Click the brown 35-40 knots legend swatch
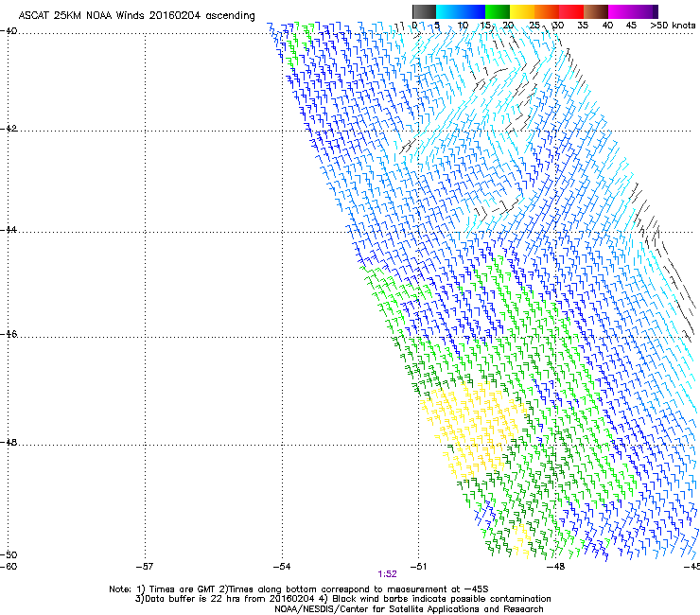 pyautogui.click(x=596, y=11)
